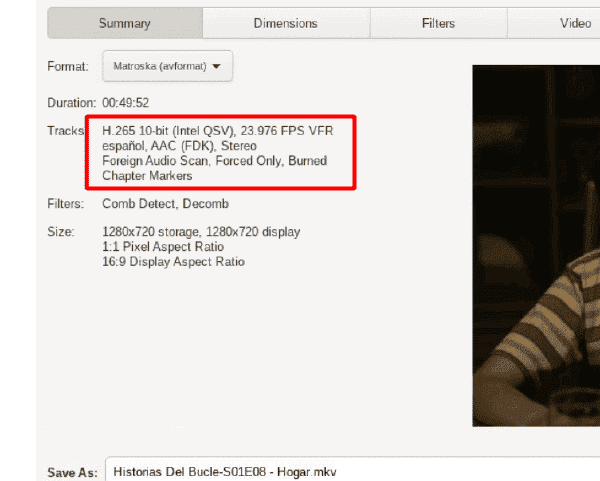Viewport: 600px width, 481px height.
Task: Click the Tracks label
Action: coord(66,131)
